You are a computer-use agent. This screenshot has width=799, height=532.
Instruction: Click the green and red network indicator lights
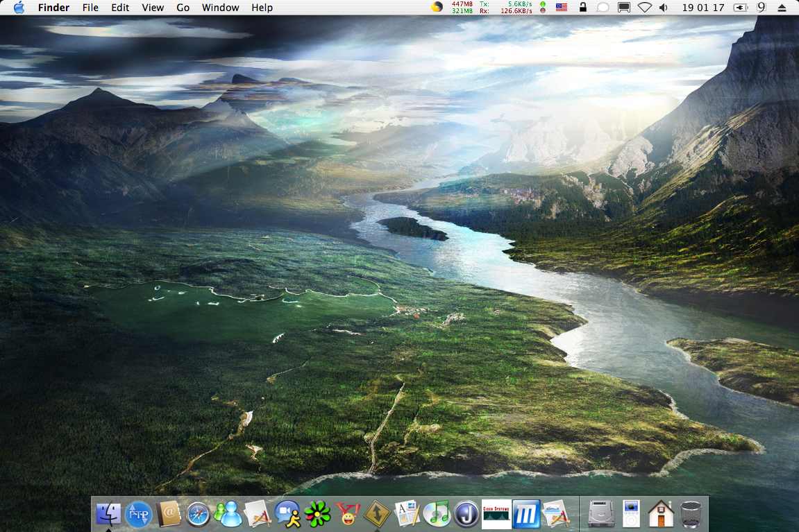tap(543, 7)
